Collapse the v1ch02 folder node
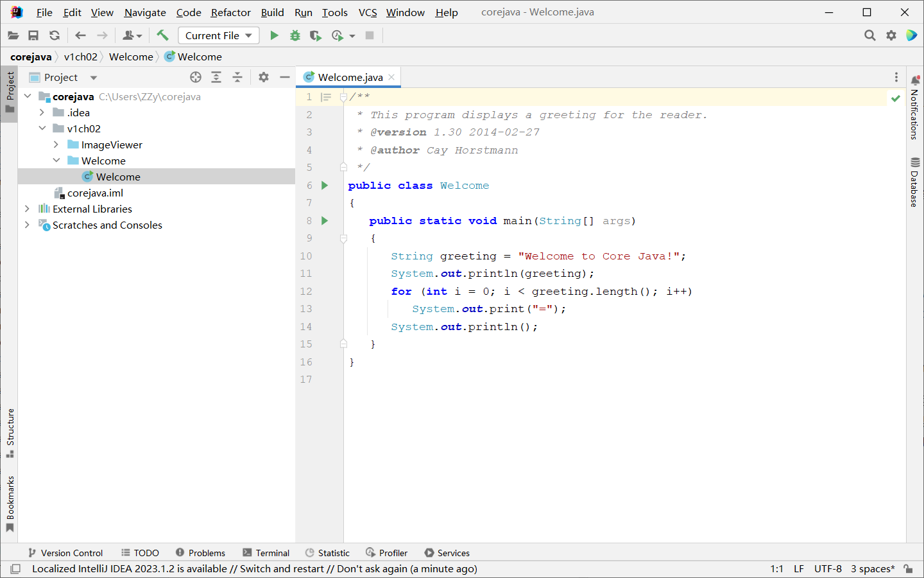This screenshot has width=924, height=578. (x=42, y=128)
